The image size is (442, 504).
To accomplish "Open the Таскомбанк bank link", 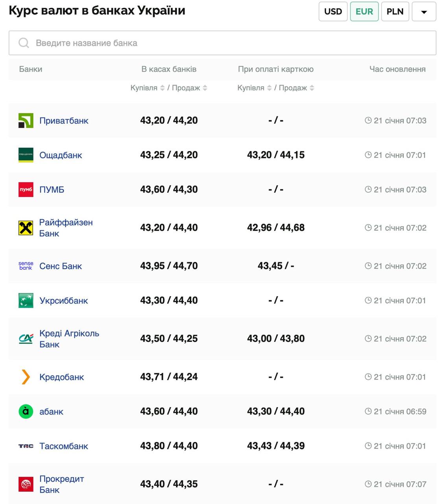I will [64, 446].
